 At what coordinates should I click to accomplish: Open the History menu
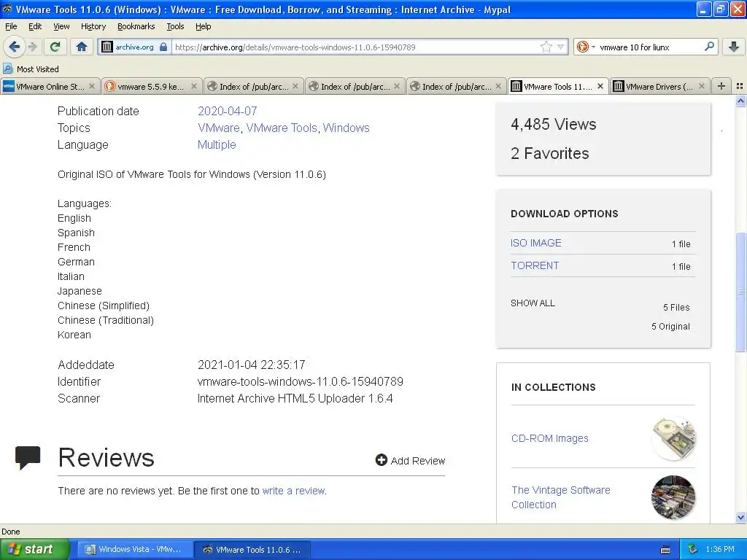point(93,26)
